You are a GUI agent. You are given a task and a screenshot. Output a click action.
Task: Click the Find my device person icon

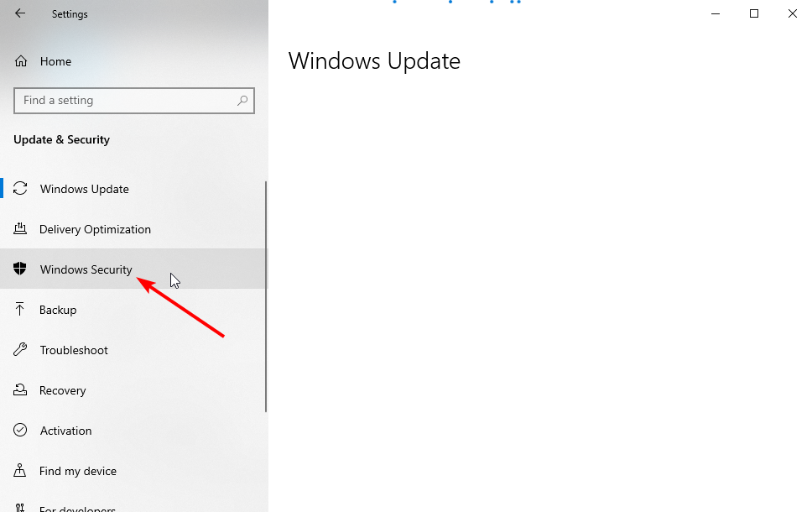(19, 470)
